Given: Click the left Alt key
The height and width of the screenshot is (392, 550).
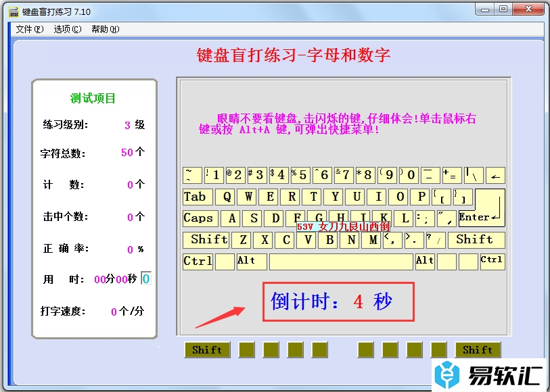Looking at the screenshot, I should (x=252, y=262).
